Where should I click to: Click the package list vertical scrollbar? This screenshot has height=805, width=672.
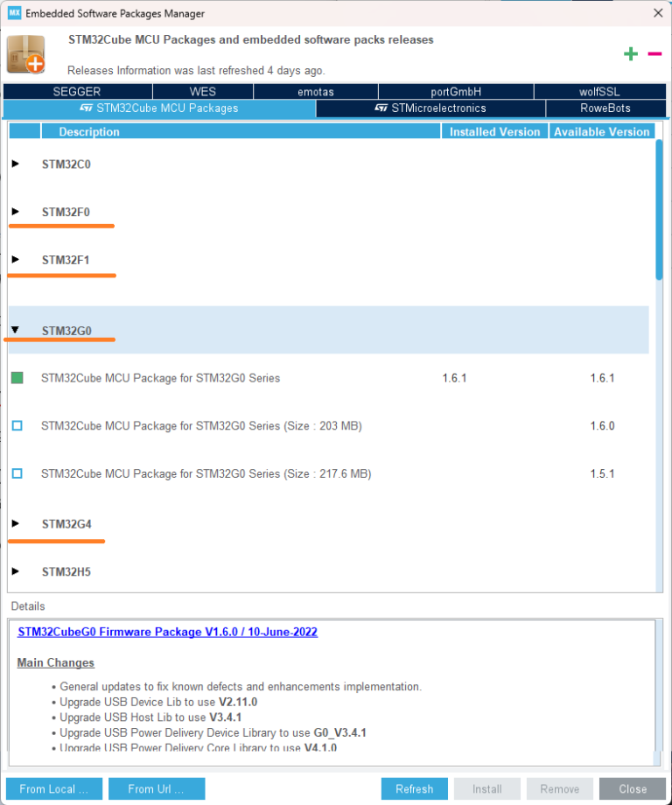click(659, 210)
